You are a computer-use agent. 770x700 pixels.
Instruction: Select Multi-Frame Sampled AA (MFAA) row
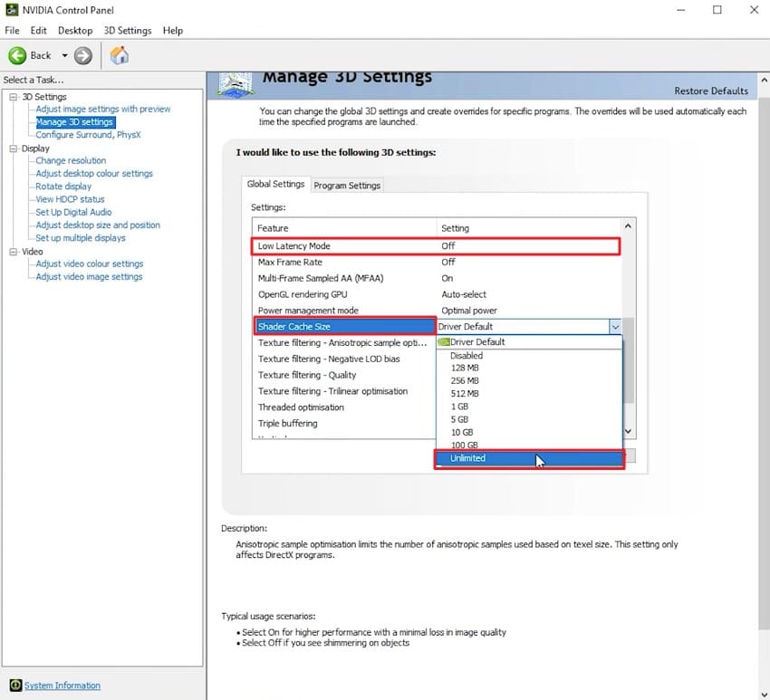coord(437,278)
